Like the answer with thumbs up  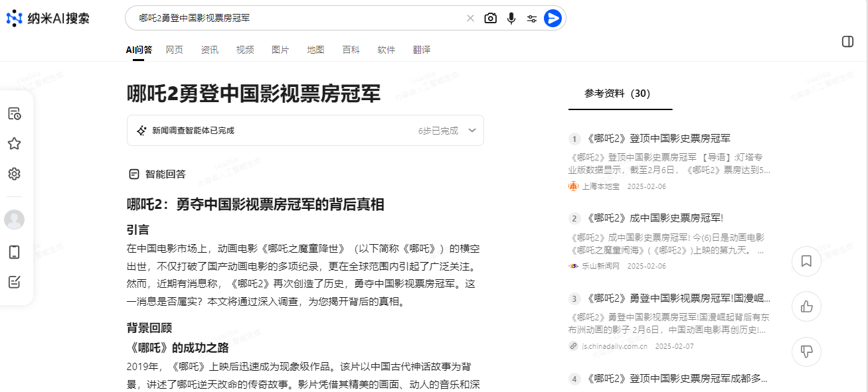806,306
